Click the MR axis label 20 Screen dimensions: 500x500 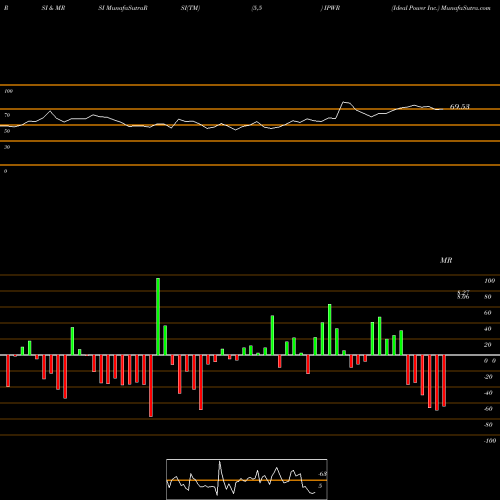click(x=488, y=345)
